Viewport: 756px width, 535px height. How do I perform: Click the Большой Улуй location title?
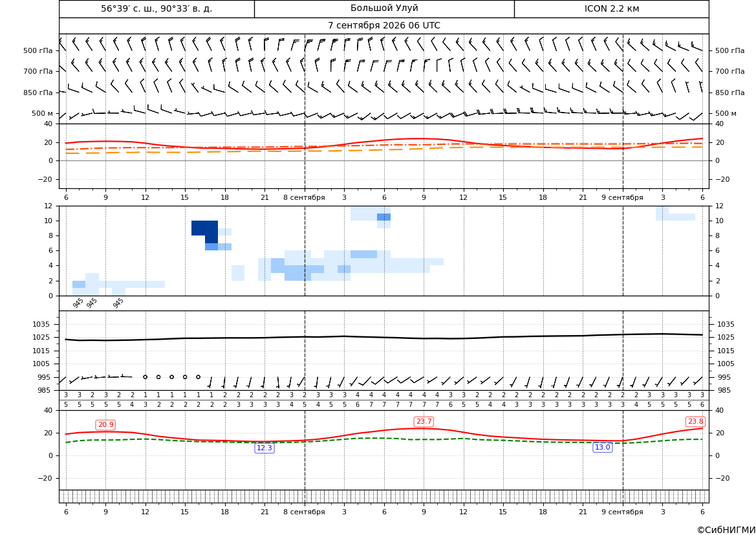[x=384, y=8]
